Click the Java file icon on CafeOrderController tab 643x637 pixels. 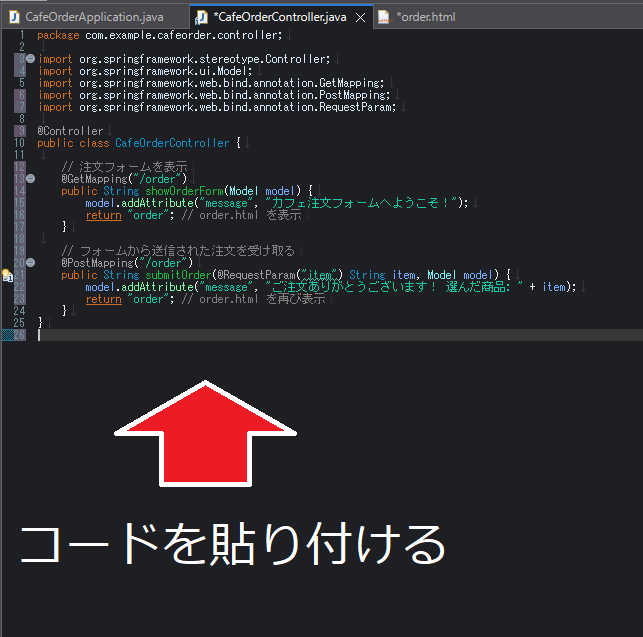[202, 16]
